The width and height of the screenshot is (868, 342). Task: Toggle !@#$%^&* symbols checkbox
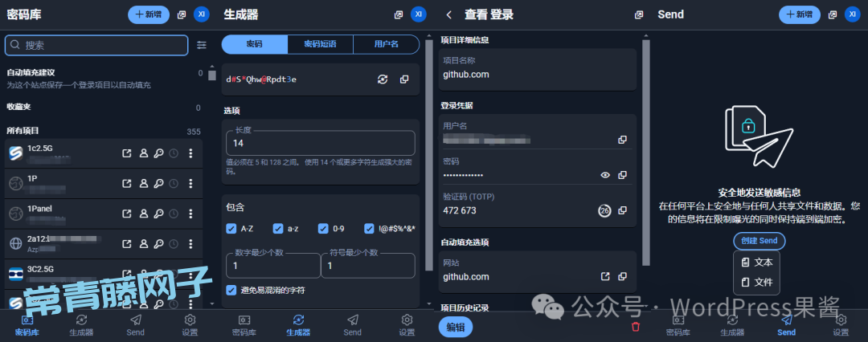click(x=369, y=229)
